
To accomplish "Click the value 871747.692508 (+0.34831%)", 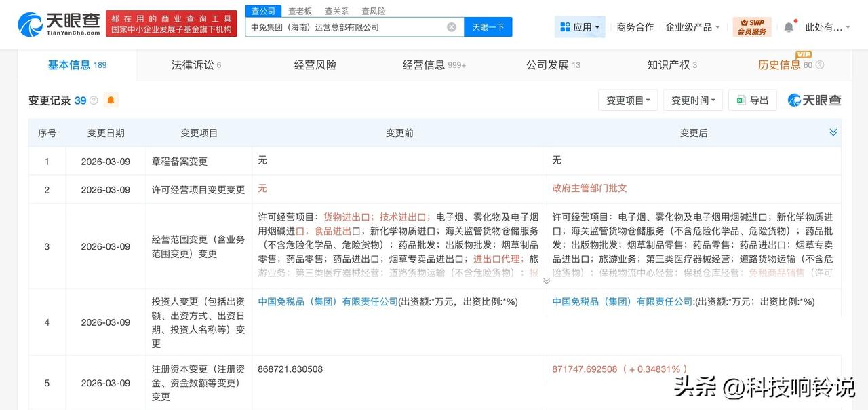I will pyautogui.click(x=620, y=369).
